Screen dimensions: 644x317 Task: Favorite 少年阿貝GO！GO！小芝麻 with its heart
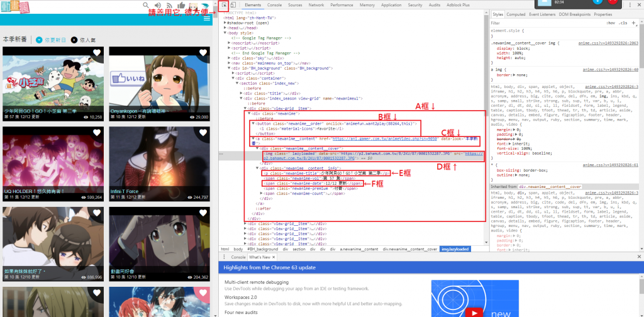(97, 53)
